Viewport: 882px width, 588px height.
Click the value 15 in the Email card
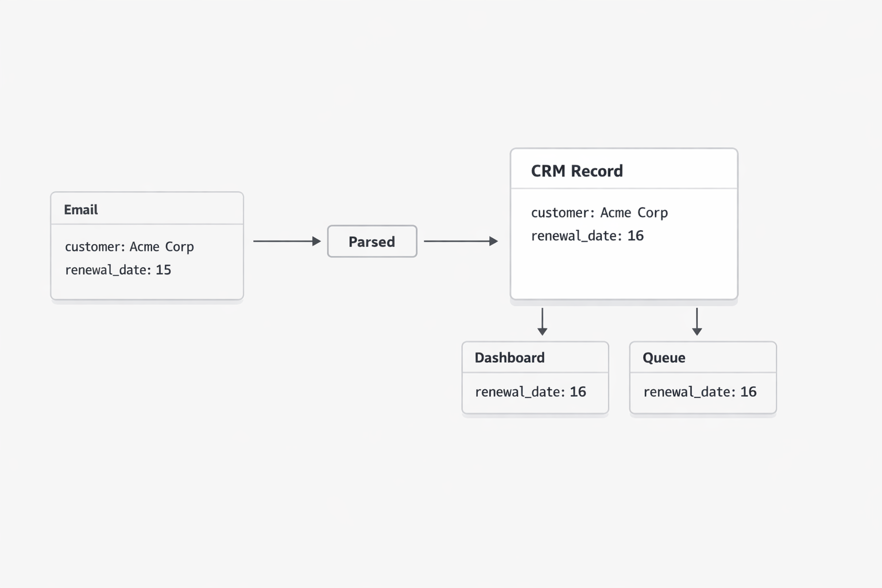point(164,270)
